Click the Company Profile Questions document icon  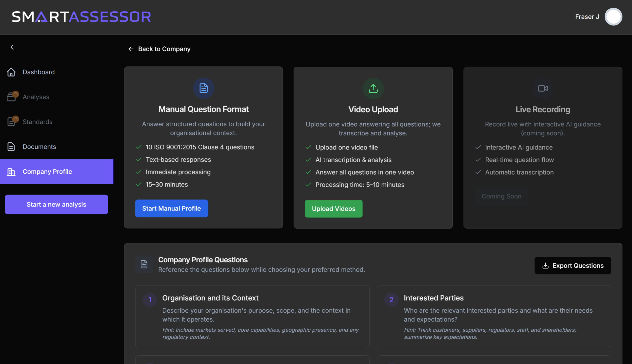click(144, 264)
